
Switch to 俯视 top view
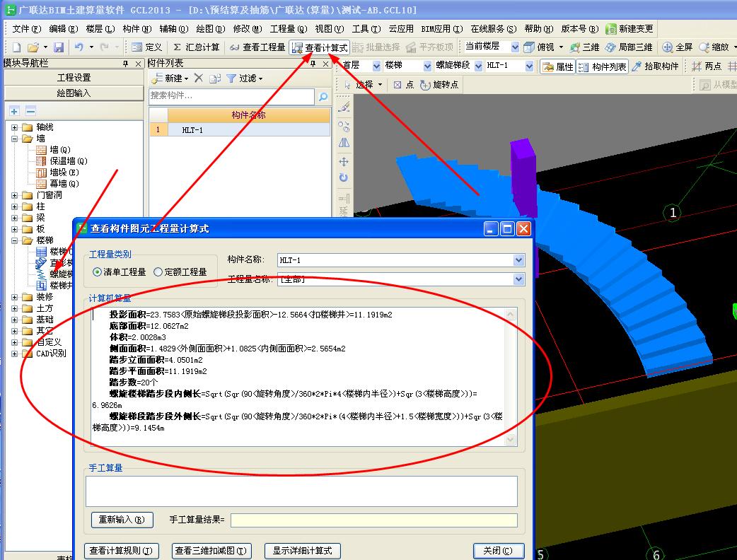(x=540, y=47)
